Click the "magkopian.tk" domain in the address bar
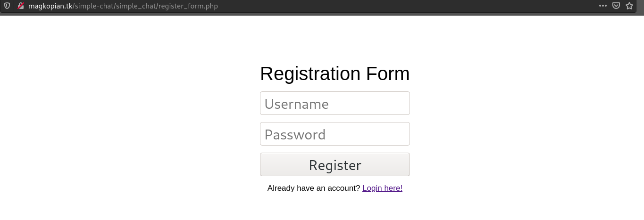Viewport: 644px width, 220px height. [50, 6]
